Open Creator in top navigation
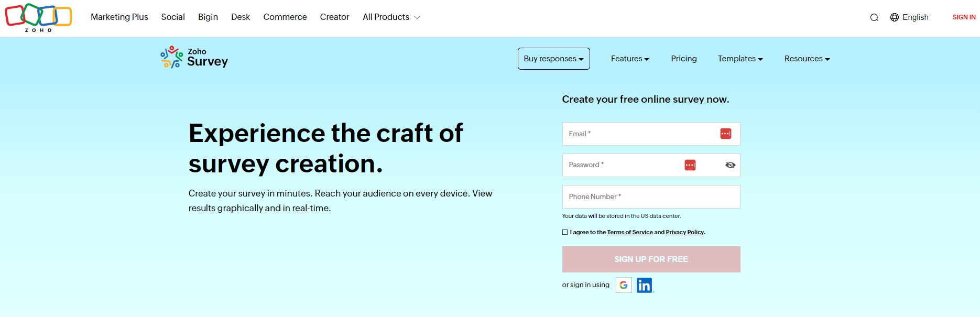Screen dimensions: 980x317 click(x=335, y=17)
